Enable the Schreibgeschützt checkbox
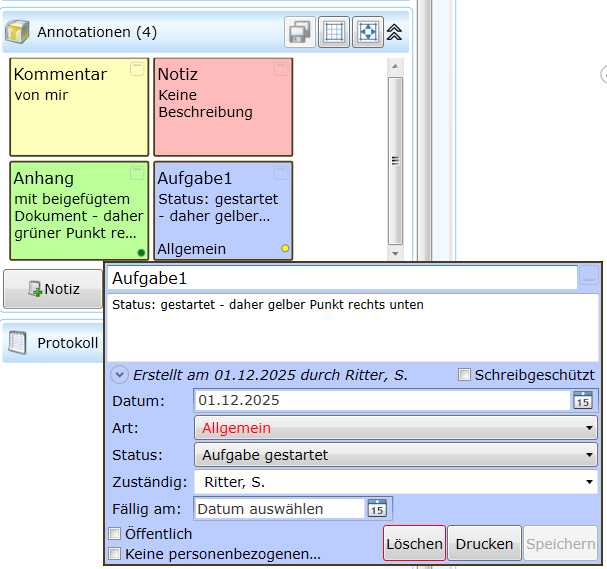The width and height of the screenshot is (607, 569). [x=464, y=375]
